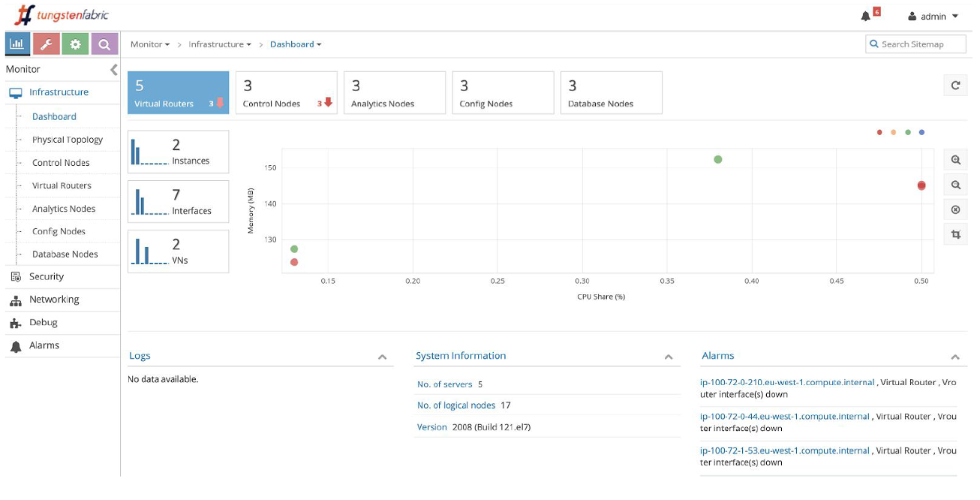Refresh the dashboard with the reload icon
The width and height of the screenshot is (980, 500).
(955, 86)
